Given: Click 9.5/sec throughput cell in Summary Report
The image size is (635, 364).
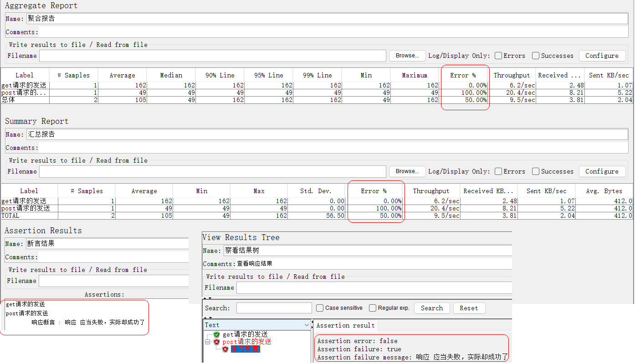Looking at the screenshot, I should click(x=431, y=215).
